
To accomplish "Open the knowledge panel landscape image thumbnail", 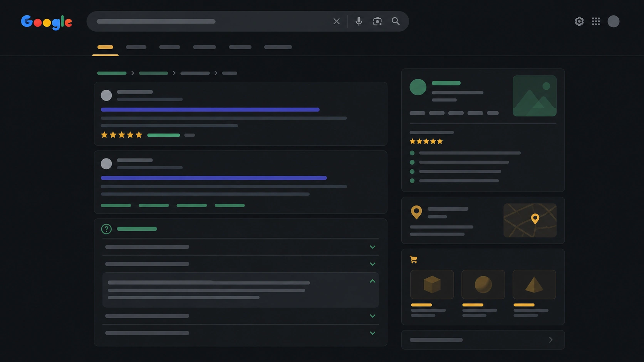I will [x=535, y=96].
